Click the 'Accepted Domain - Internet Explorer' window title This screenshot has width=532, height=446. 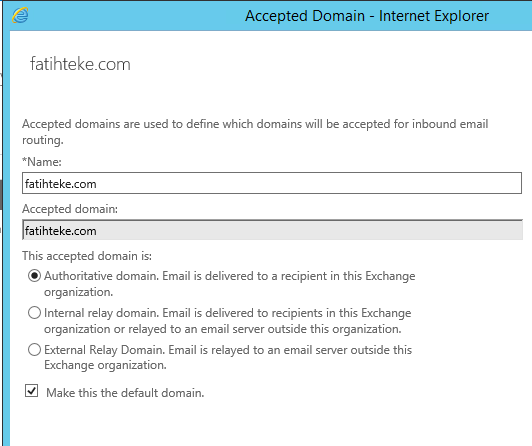click(x=367, y=16)
